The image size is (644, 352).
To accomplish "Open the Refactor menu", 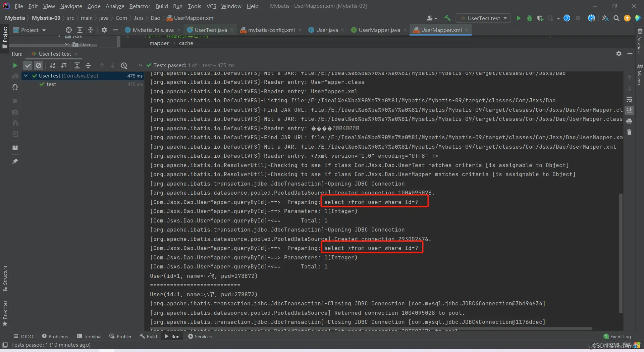I will [x=140, y=6].
